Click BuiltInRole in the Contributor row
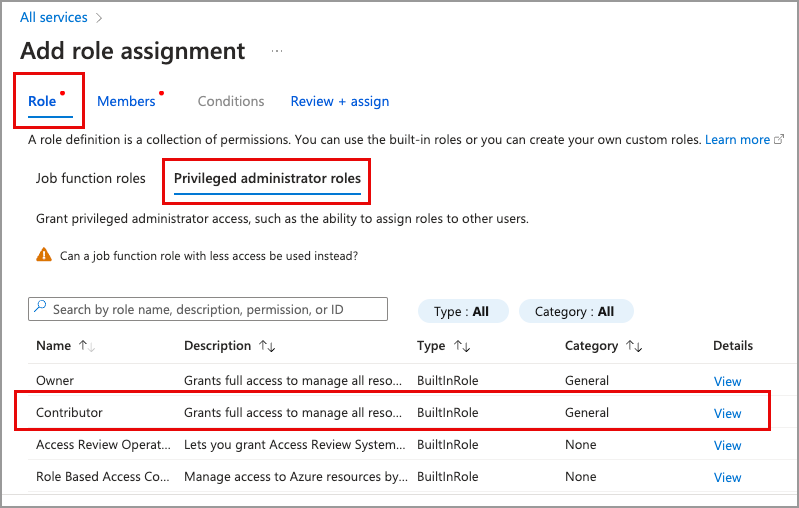Screen dimensions: 799x508 click(x=447, y=413)
